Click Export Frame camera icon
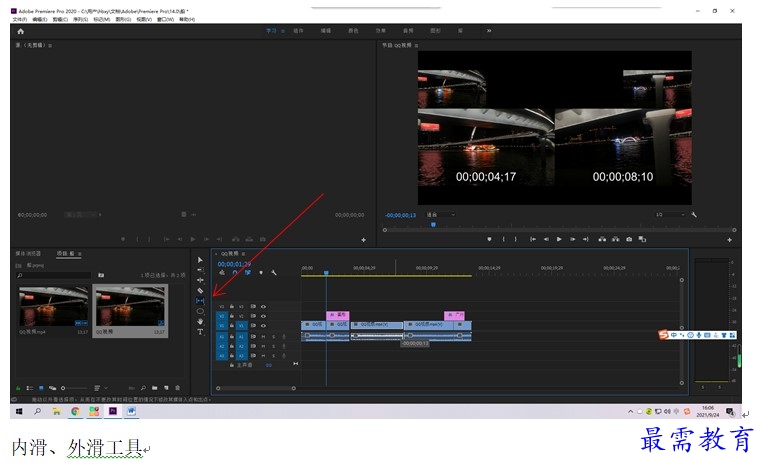Screen dimensions: 762x471 (629, 239)
